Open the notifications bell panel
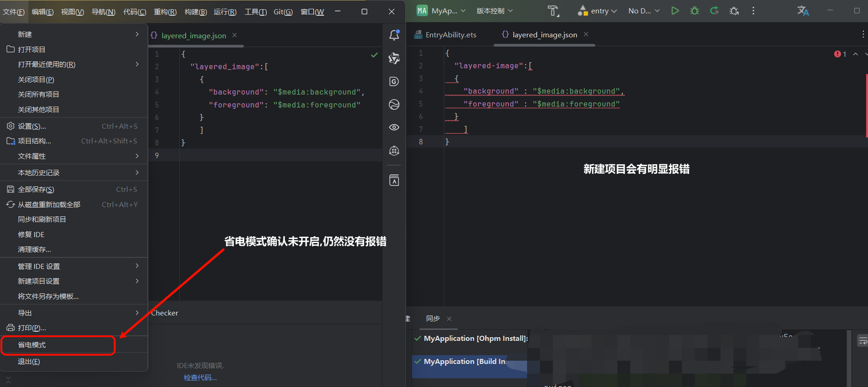This screenshot has height=387, width=868. pos(394,35)
